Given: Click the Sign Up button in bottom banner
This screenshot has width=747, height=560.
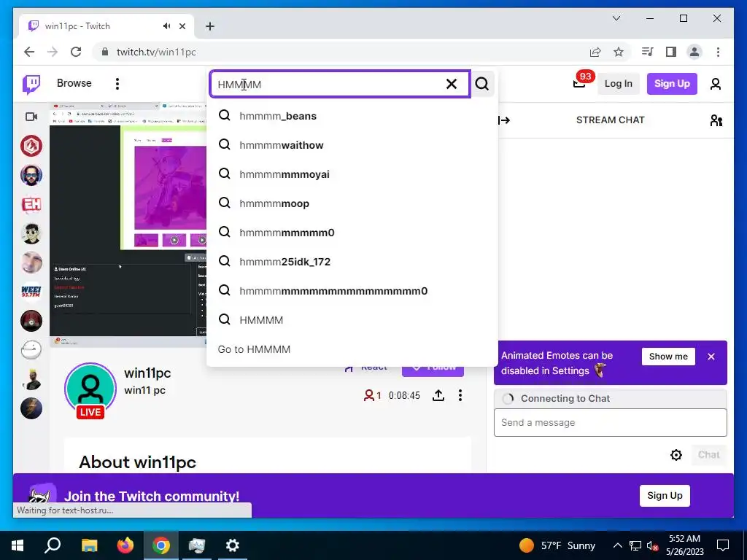Looking at the screenshot, I should click(665, 495).
